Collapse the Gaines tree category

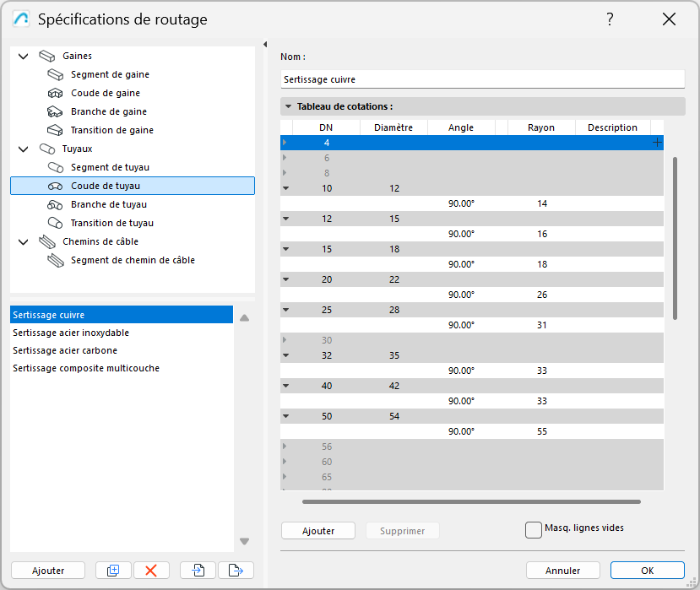click(x=24, y=56)
